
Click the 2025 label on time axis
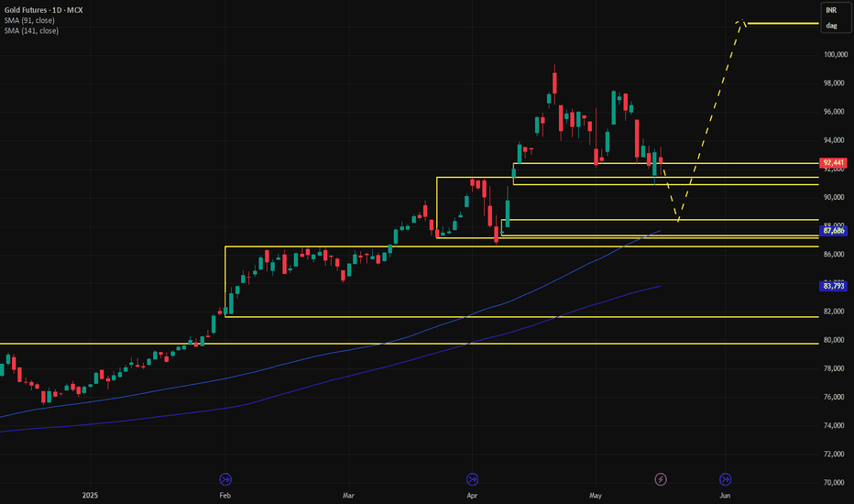(90, 495)
